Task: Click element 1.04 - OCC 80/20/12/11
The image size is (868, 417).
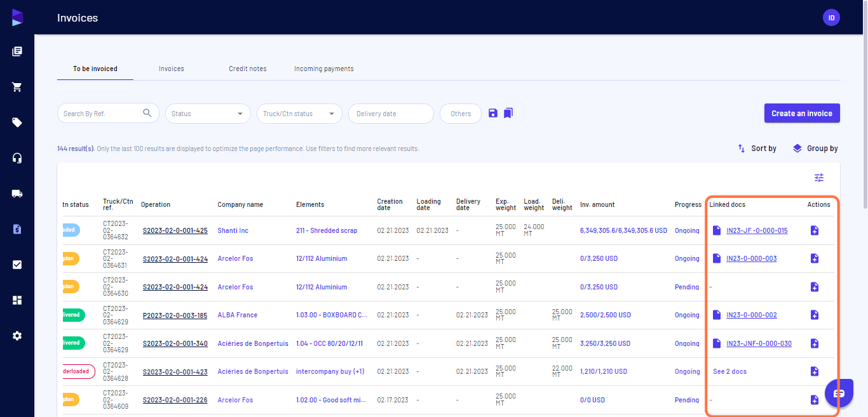Action: pos(329,343)
